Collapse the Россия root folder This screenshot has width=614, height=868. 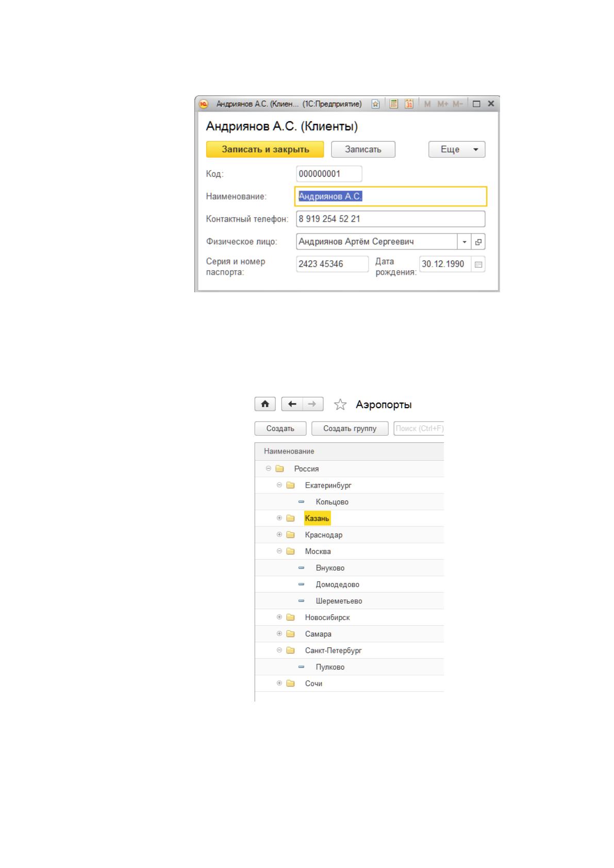269,469
